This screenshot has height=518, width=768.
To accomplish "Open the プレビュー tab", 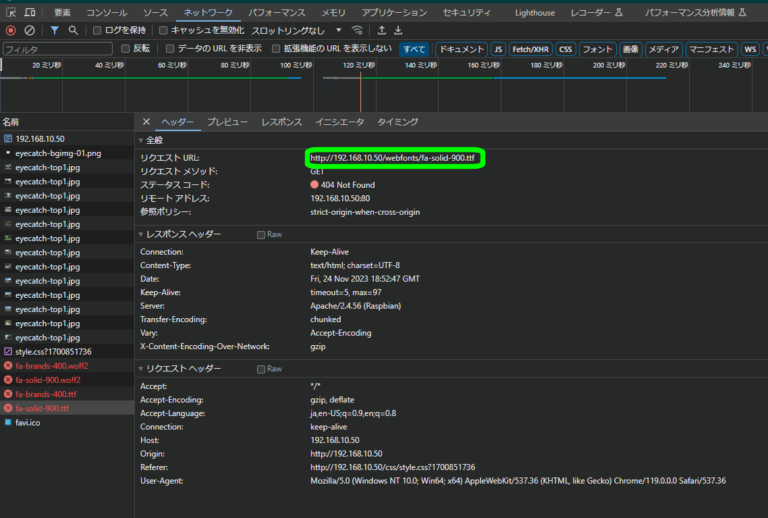I will point(227,121).
